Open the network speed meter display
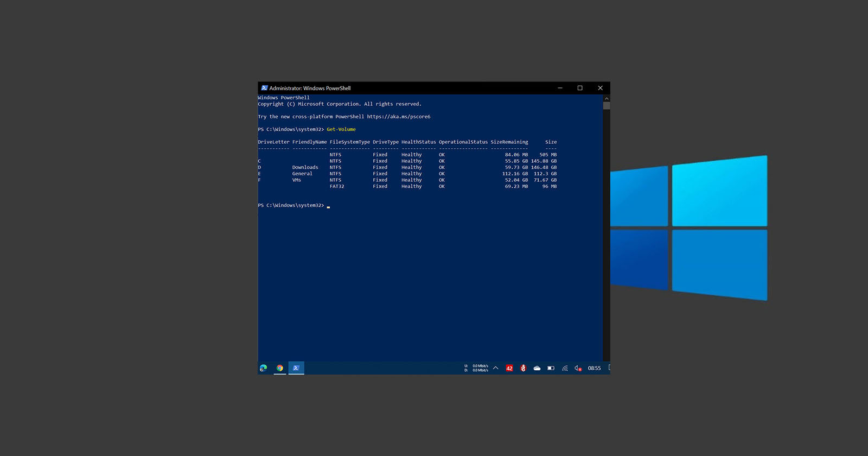This screenshot has height=456, width=868. pyautogui.click(x=476, y=368)
